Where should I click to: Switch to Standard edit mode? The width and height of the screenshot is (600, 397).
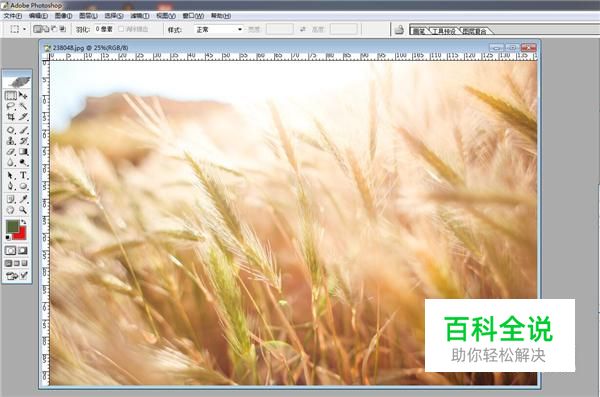[10, 251]
